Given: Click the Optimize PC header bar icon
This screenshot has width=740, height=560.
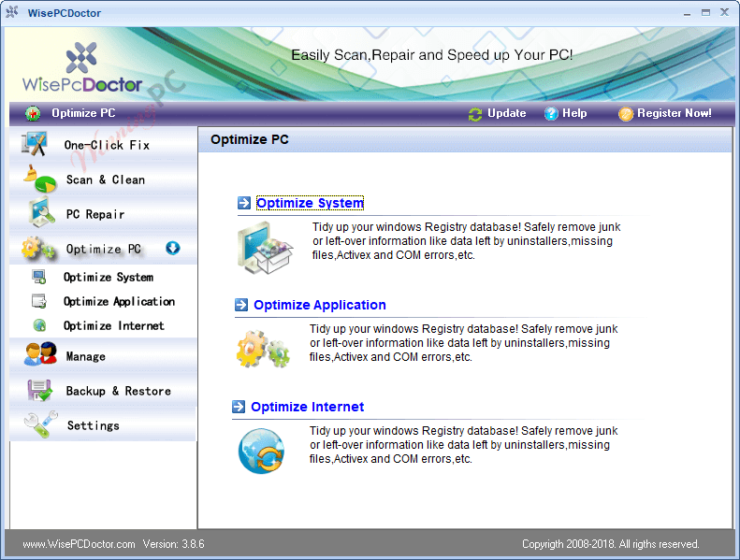Looking at the screenshot, I should pyautogui.click(x=33, y=113).
